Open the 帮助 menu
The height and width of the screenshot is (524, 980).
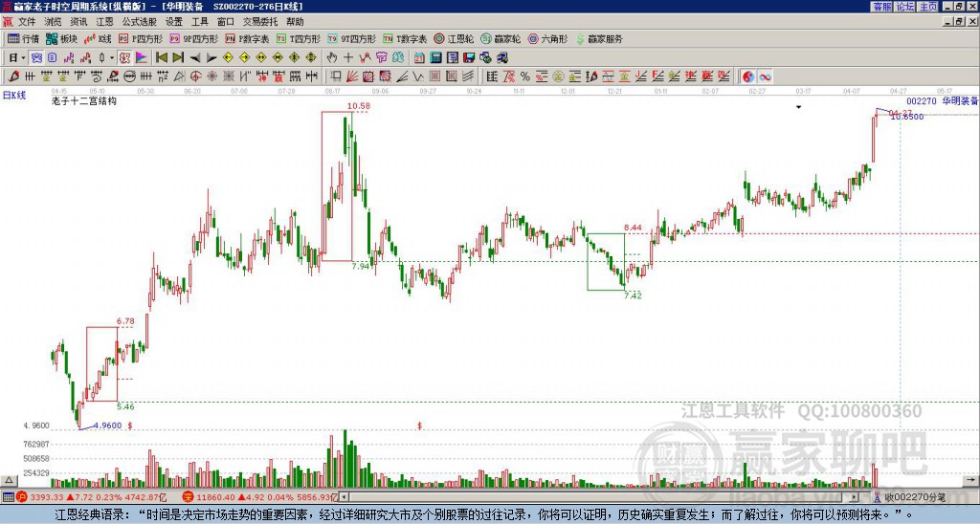(295, 22)
